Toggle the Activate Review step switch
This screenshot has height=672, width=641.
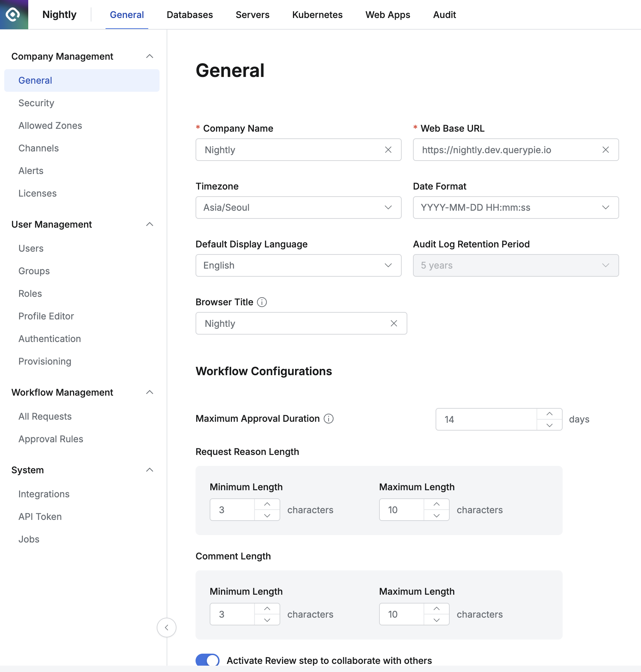pos(208,660)
